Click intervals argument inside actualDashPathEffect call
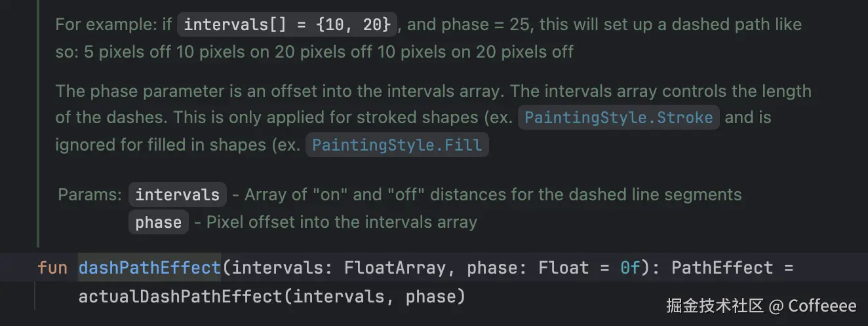The height and width of the screenshot is (326, 868). pyautogui.click(x=338, y=297)
